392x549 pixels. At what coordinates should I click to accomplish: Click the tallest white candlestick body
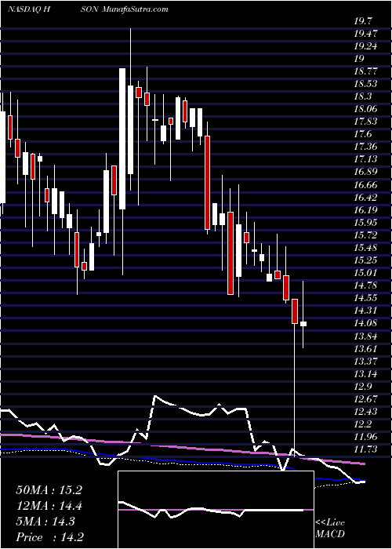(x=122, y=139)
